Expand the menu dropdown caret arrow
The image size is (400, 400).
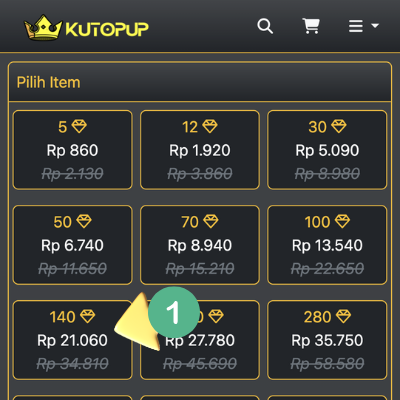point(375,25)
